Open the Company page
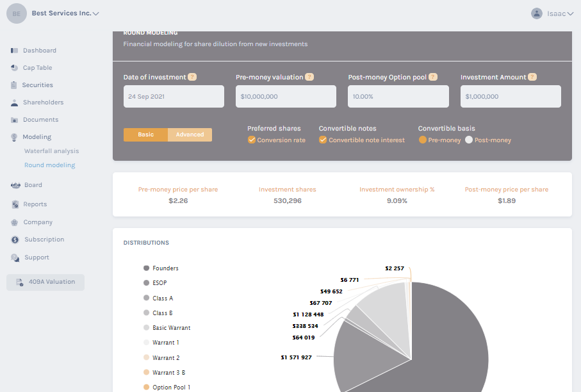581x392 pixels. click(38, 222)
